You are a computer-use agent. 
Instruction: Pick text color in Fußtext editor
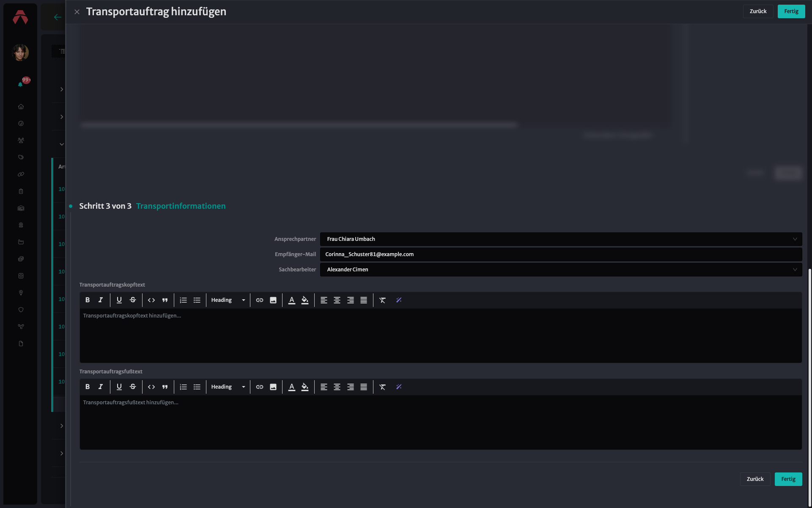coord(292,387)
